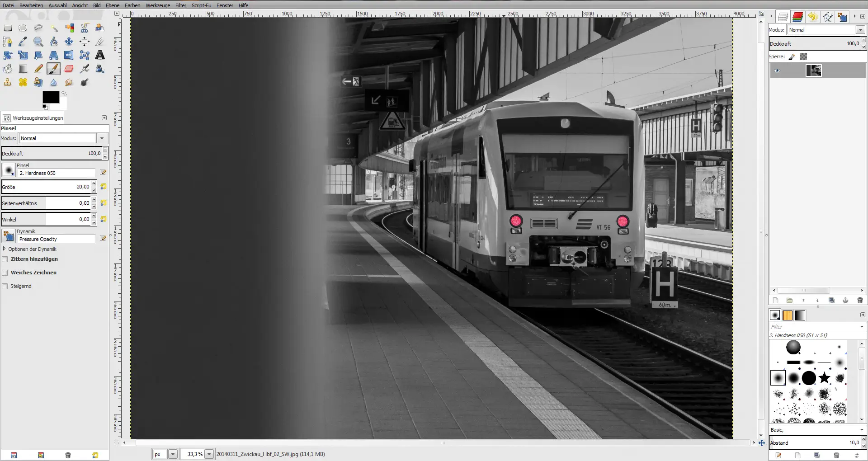868x461 pixels.
Task: Open the Script-Fu menu
Action: click(x=201, y=5)
